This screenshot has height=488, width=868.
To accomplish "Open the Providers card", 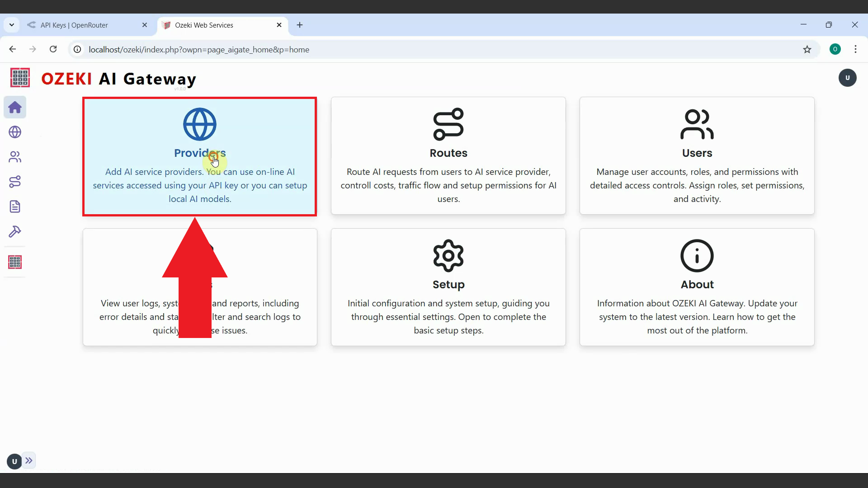I will click(199, 156).
